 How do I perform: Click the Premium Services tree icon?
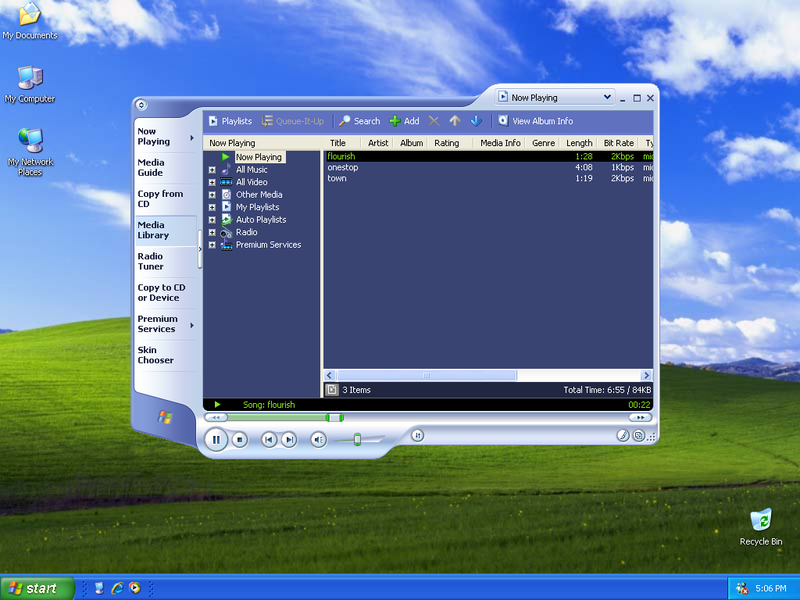[226, 244]
